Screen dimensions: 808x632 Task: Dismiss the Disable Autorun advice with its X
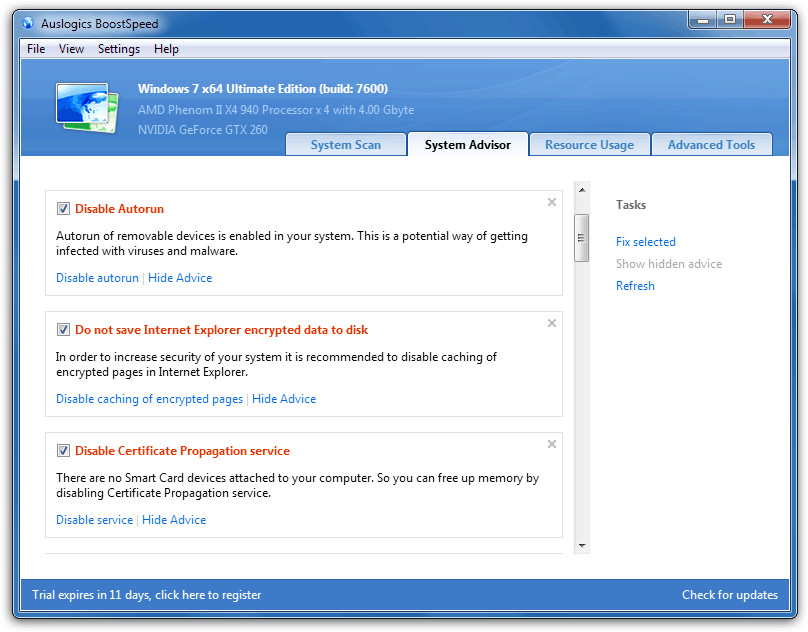coord(552,202)
